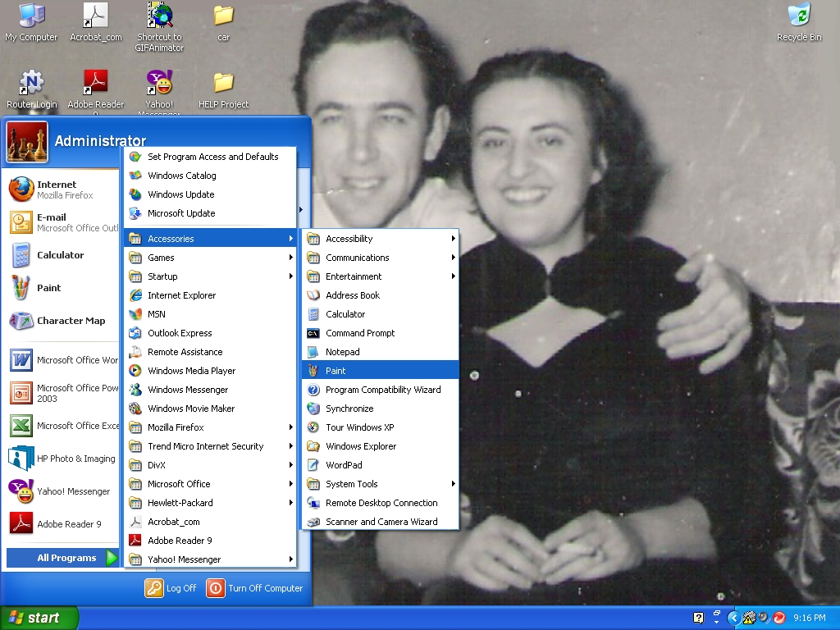Click the Windows start button

click(x=39, y=618)
